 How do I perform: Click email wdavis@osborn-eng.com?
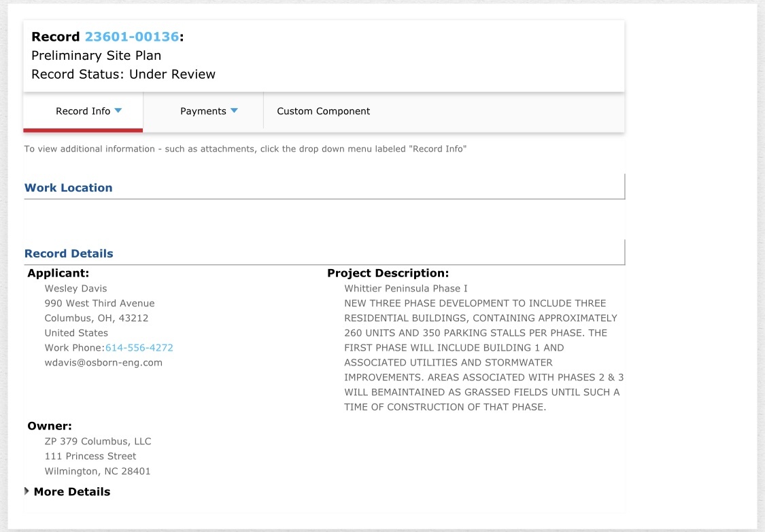point(103,363)
